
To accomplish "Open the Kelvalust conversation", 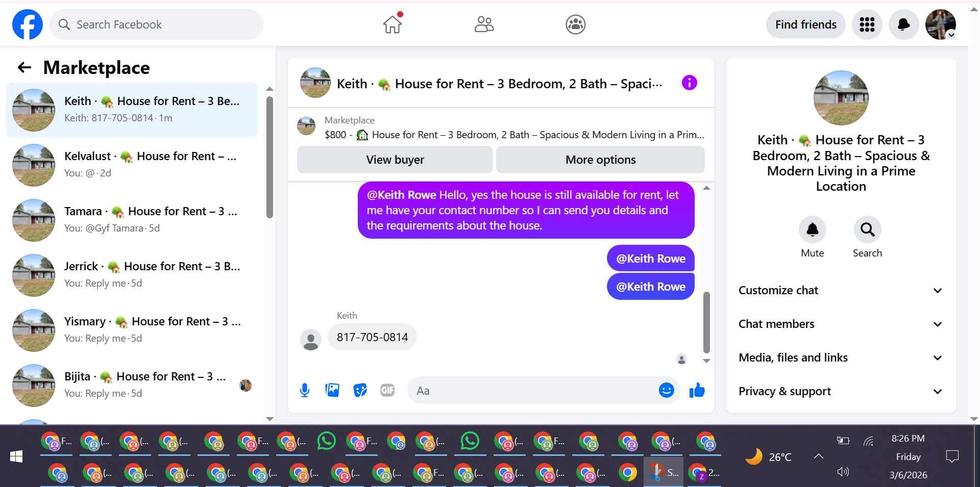I will 132,165.
